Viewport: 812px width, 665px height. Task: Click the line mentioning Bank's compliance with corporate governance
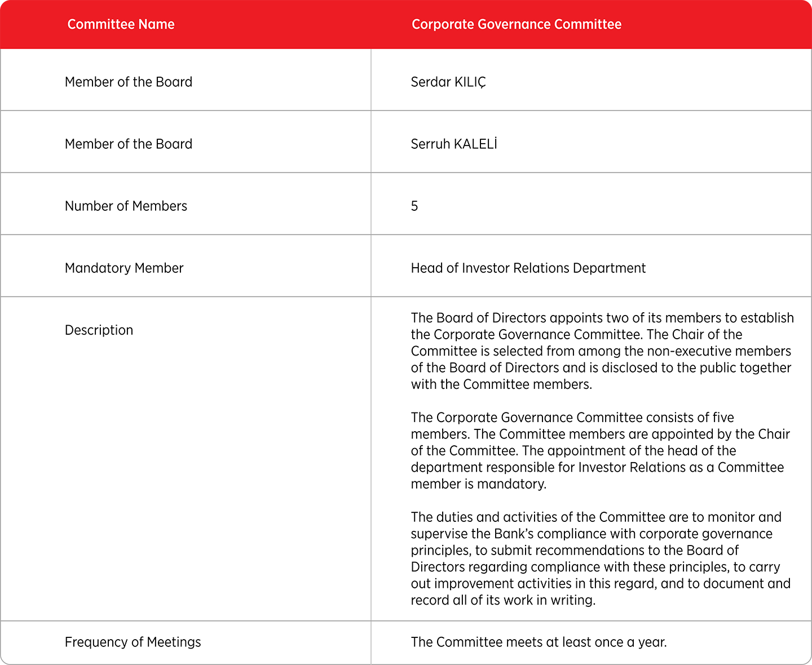coord(592,534)
